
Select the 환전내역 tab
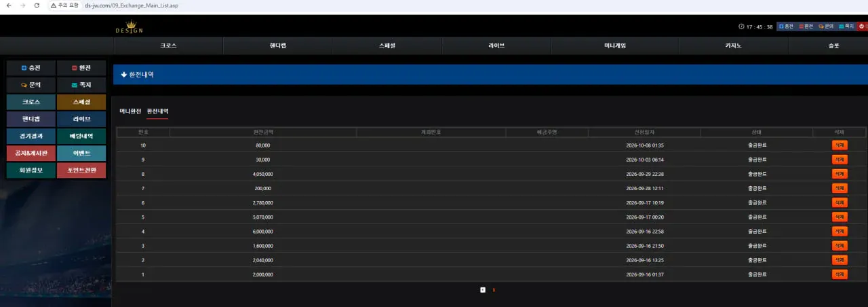pyautogui.click(x=157, y=111)
